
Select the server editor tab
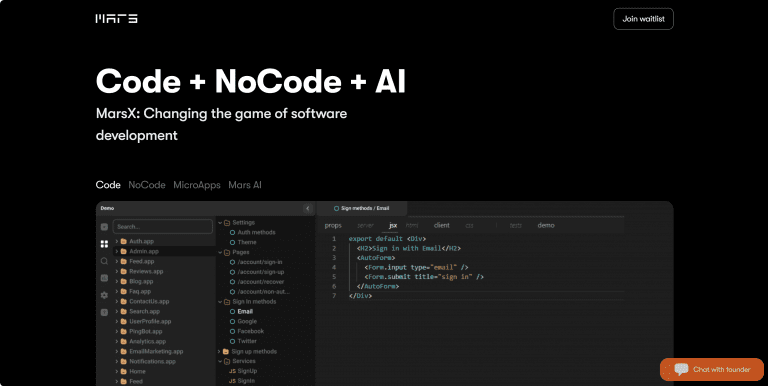pos(365,225)
